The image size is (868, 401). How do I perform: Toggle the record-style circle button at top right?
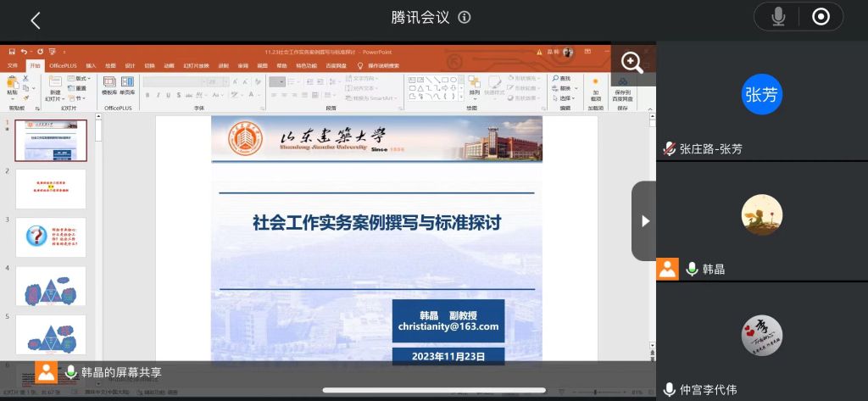click(820, 16)
